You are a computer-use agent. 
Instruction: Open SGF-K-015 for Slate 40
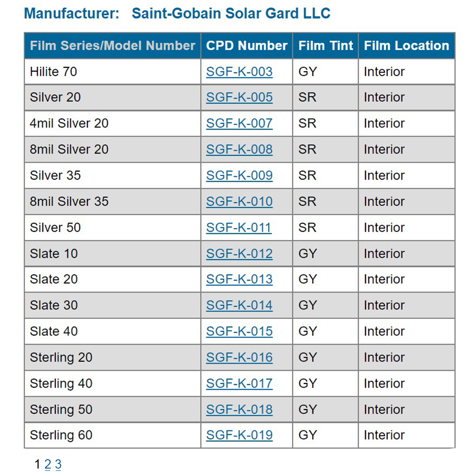[x=239, y=331]
